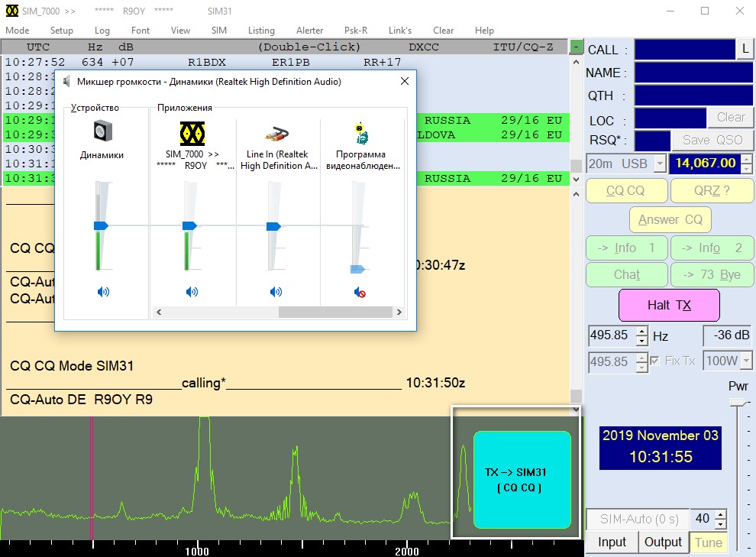This screenshot has height=557, width=756.
Task: Click the Line In Realtek cable icon
Action: [276, 133]
